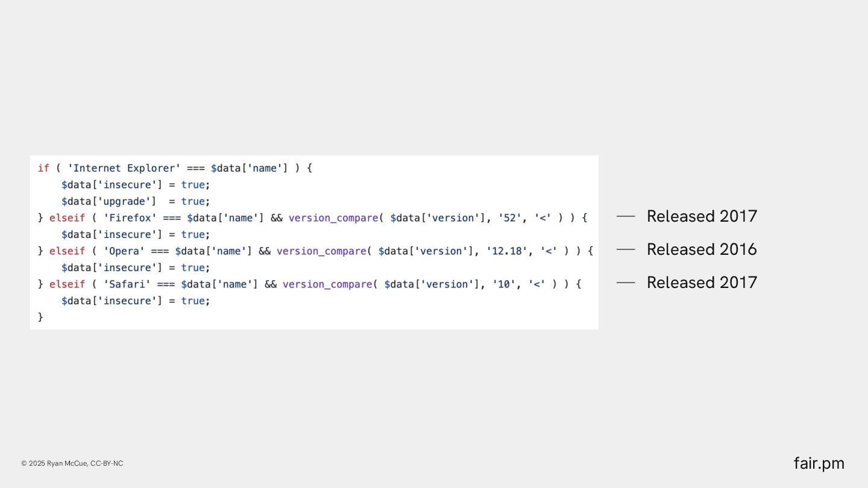Image resolution: width=868 pixels, height=488 pixels.
Task: Click the red 'if' keyword
Action: point(43,168)
